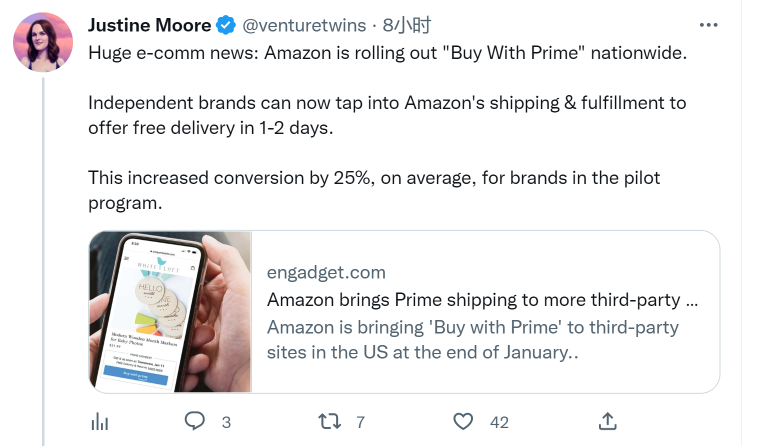The image size is (771, 446).
Task: Click the conversion increased by 25% paragraph
Action: [374, 190]
